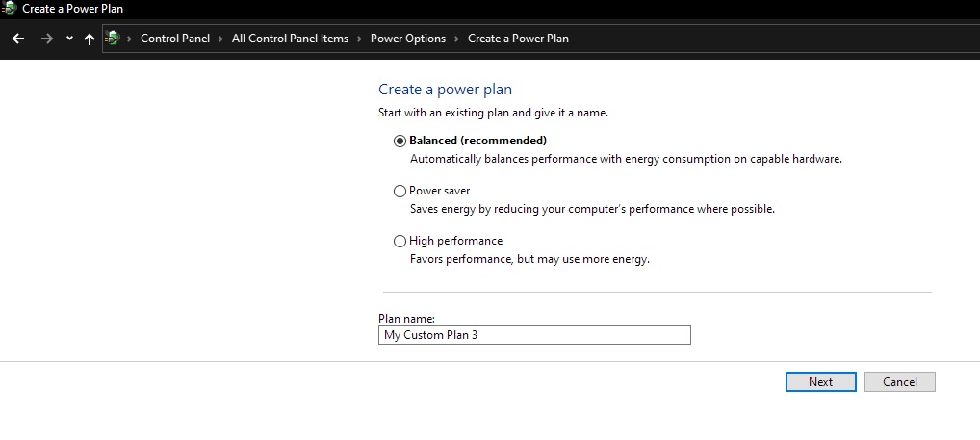
Task: Click the Create a Power Plan breadcrumb
Action: click(518, 39)
